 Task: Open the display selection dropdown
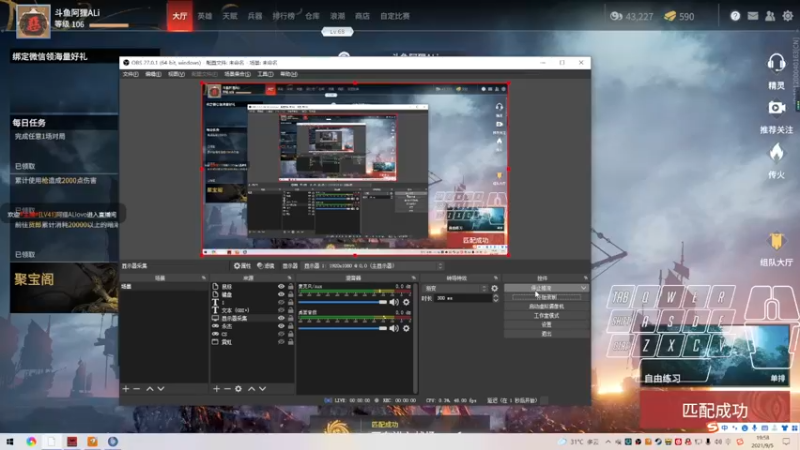373,266
